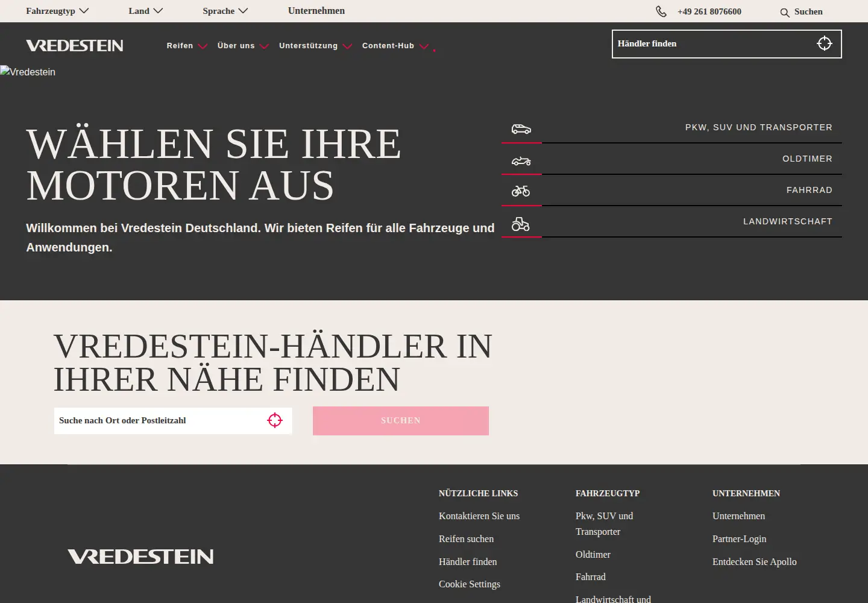
Task: Open Fahrrad footer link
Action: pyautogui.click(x=591, y=577)
